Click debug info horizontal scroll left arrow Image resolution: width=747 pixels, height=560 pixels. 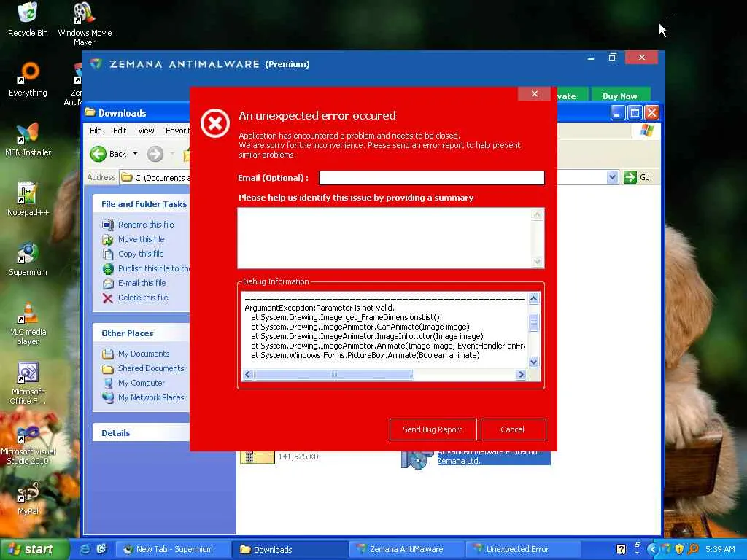[x=248, y=375]
